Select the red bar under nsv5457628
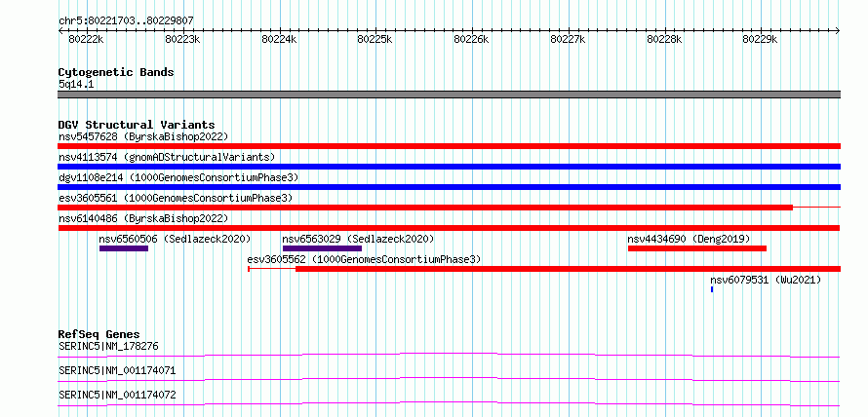 coord(449,146)
